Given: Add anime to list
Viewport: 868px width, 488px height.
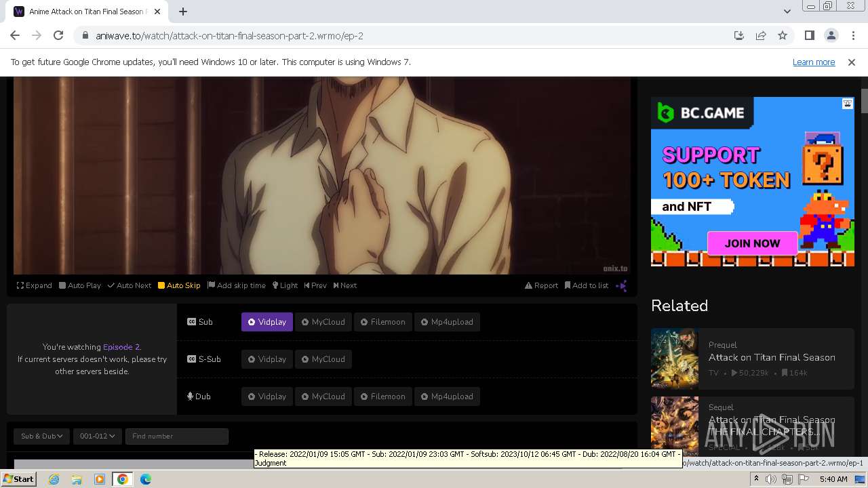Looking at the screenshot, I should (x=587, y=285).
